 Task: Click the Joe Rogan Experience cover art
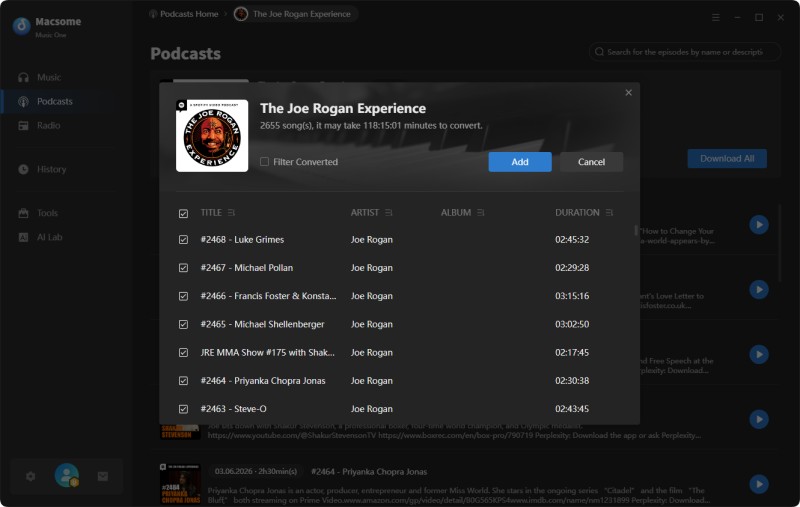point(212,136)
